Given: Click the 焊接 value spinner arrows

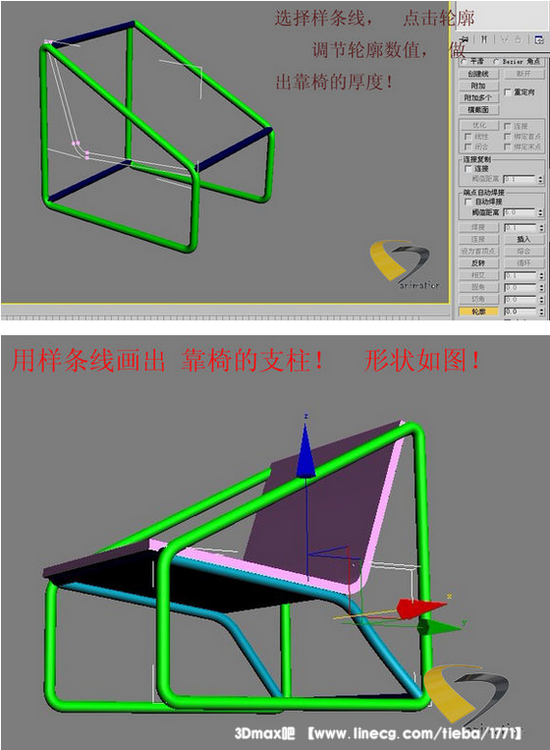Looking at the screenshot, I should point(541,228).
